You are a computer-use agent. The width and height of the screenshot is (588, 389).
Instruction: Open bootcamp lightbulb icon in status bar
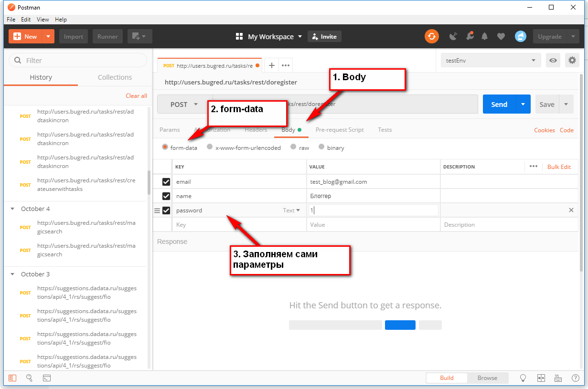[523, 378]
